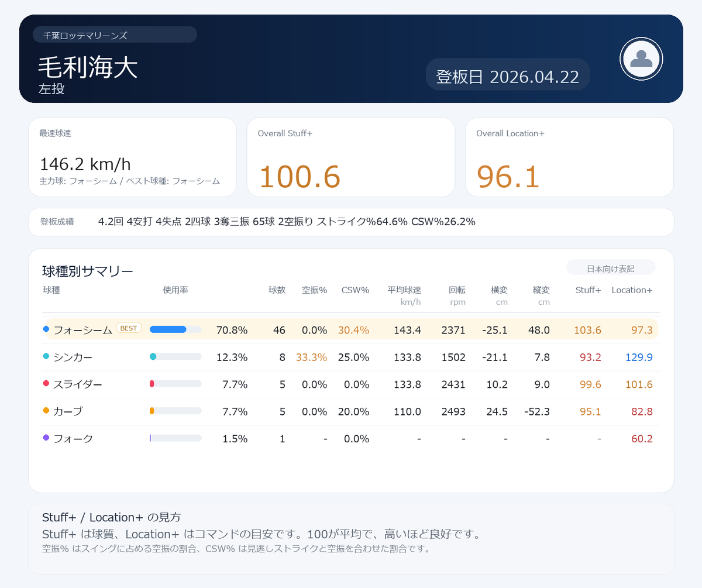The height and width of the screenshot is (588, 702).
Task: Click the 12.3% usage value for シンカー
Action: (x=232, y=357)
